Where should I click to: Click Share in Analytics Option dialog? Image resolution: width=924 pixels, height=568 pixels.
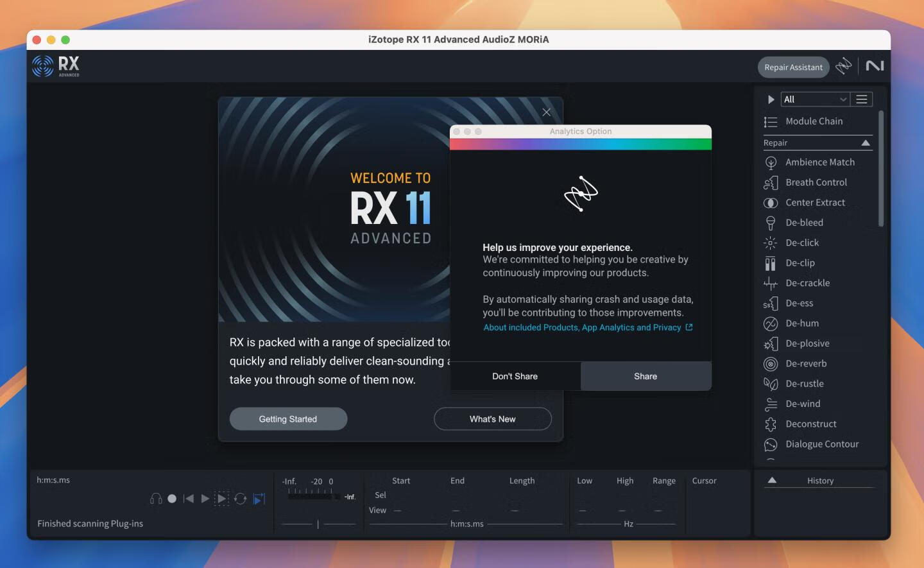click(646, 376)
